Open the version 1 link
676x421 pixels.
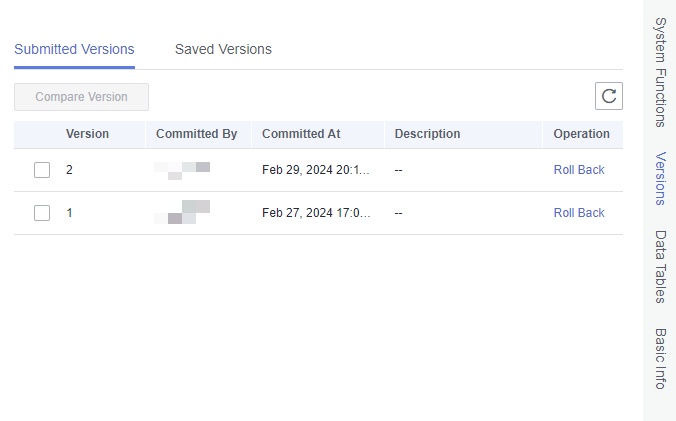70,213
